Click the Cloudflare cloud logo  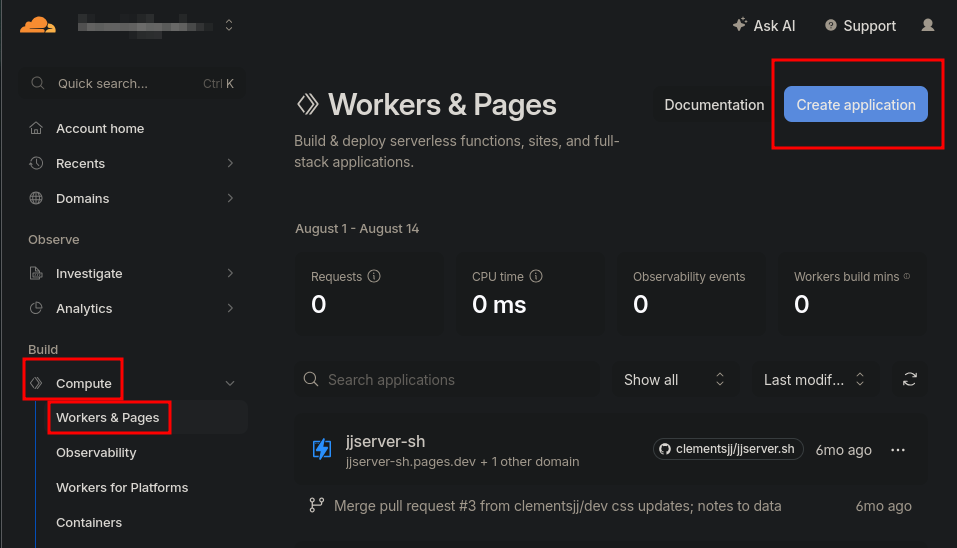point(38,26)
